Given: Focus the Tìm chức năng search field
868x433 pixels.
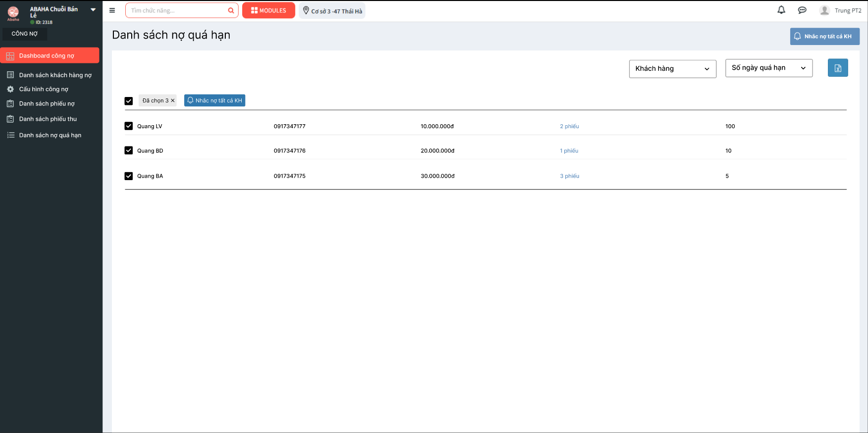Looking at the screenshot, I should pyautogui.click(x=176, y=10).
